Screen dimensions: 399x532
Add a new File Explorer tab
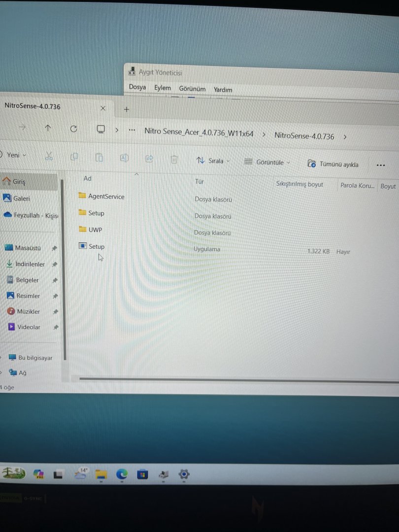127,109
